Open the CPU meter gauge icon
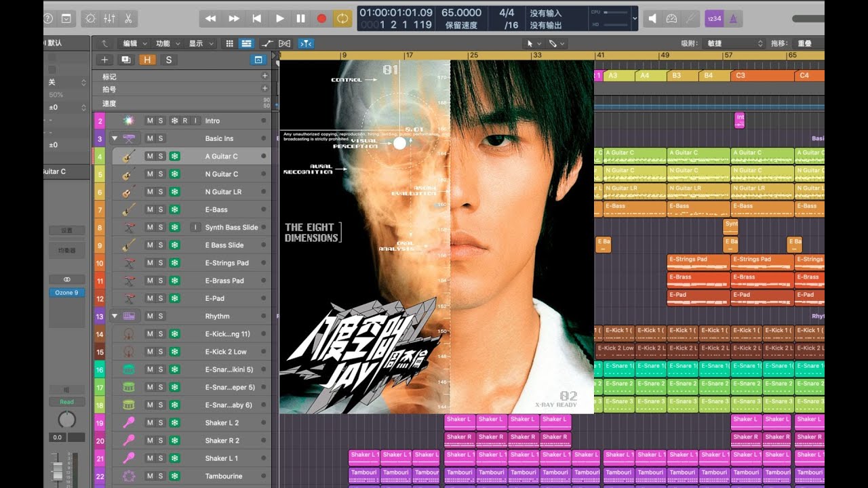868x488 pixels. [x=671, y=18]
